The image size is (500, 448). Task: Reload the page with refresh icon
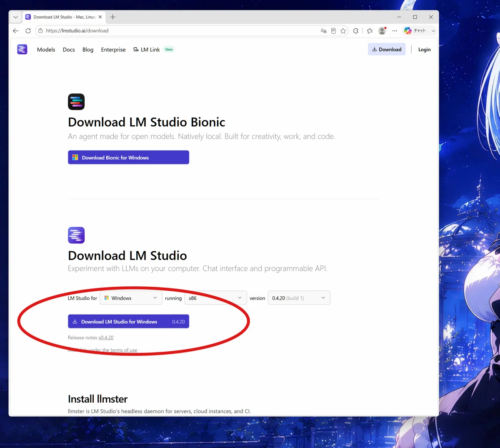point(28,31)
